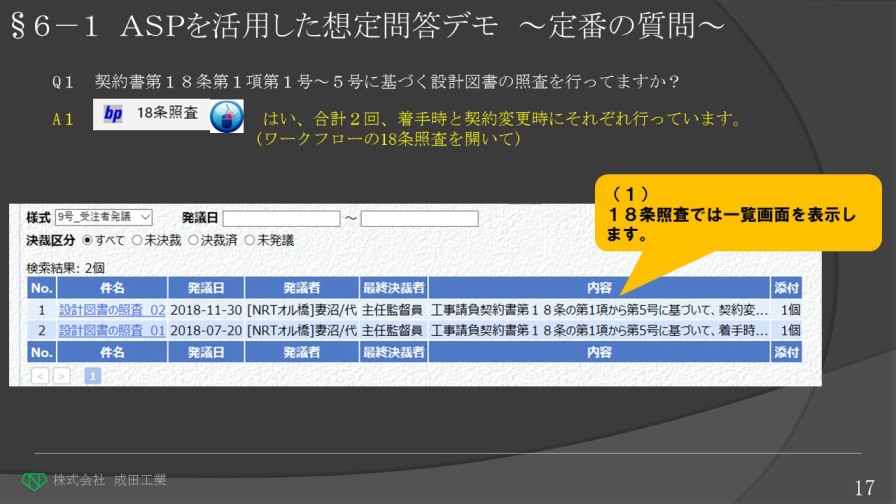The image size is (896, 504).
Task: Click the 件名 column header in top row
Action: [x=111, y=288]
